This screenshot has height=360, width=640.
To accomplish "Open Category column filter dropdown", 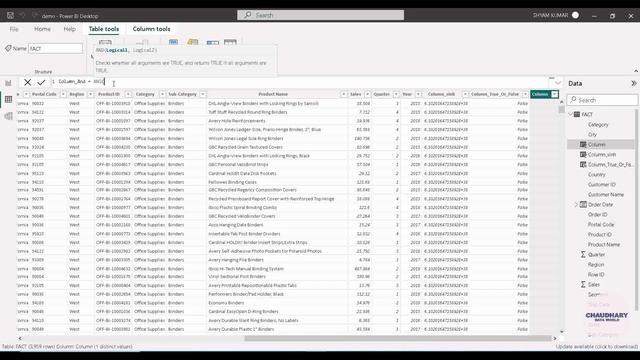I will (162, 94).
